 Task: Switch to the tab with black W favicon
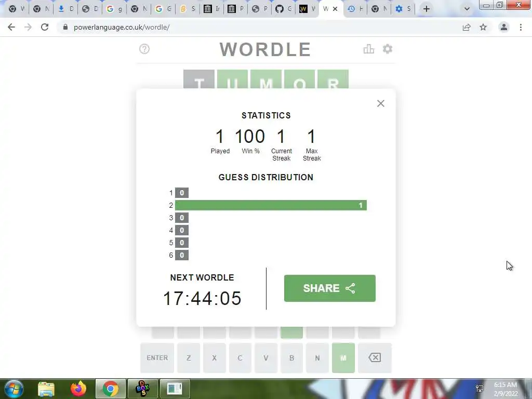(308, 9)
